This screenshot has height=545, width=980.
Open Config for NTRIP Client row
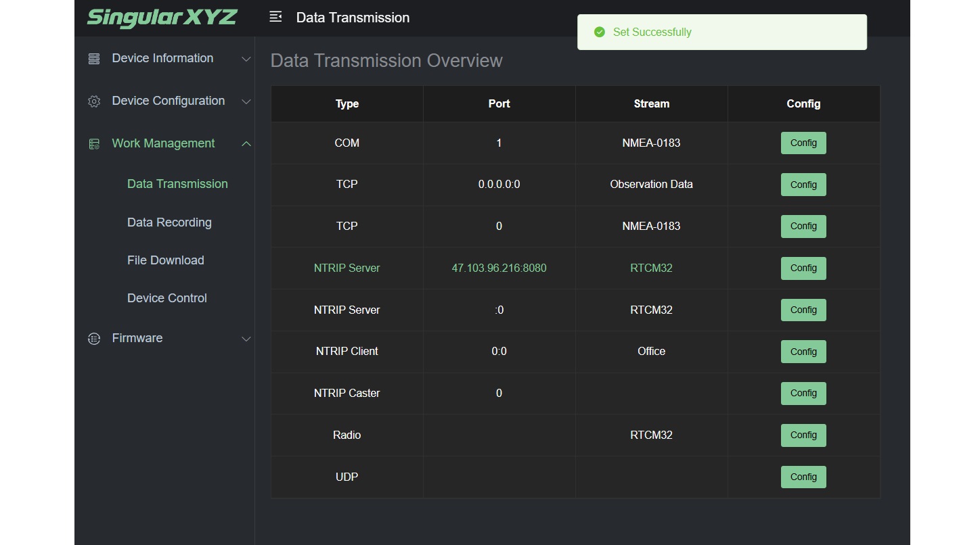tap(803, 352)
